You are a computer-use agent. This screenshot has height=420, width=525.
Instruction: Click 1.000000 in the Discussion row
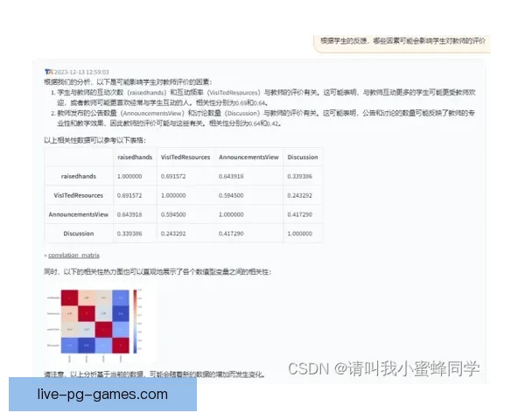point(299,234)
